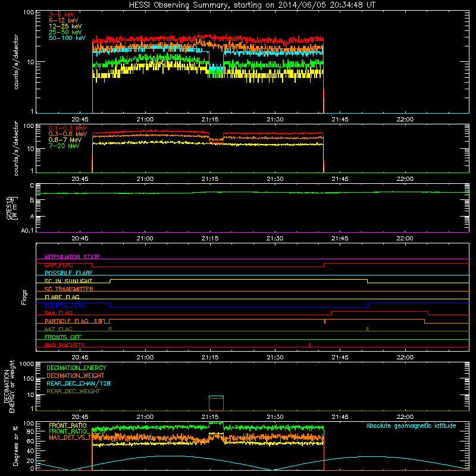
Task: Click the REAR_DEC_WEIGHT legend label
Action: (73, 392)
